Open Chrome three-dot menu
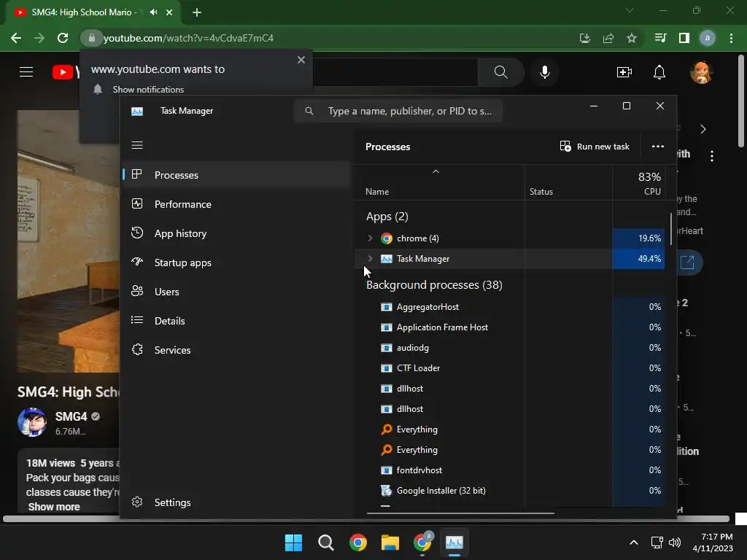 pyautogui.click(x=731, y=38)
